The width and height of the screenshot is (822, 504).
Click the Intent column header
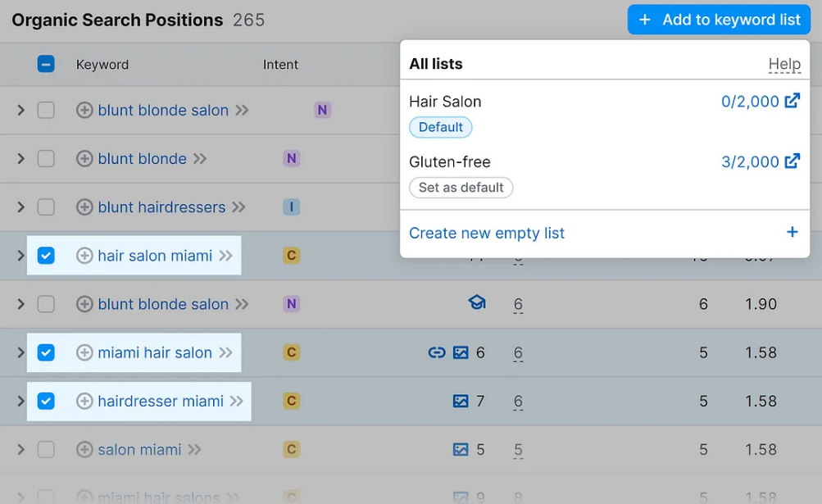point(280,65)
